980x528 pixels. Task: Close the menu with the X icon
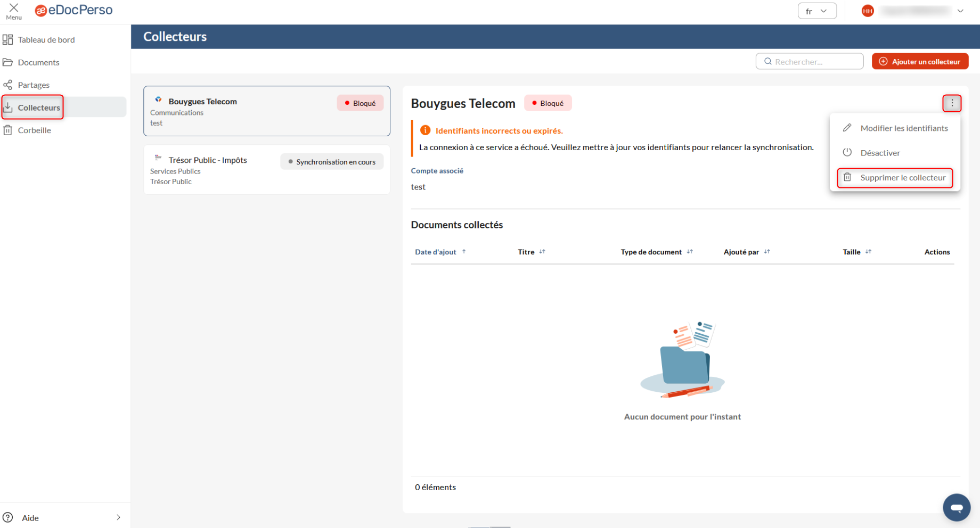pyautogui.click(x=14, y=9)
